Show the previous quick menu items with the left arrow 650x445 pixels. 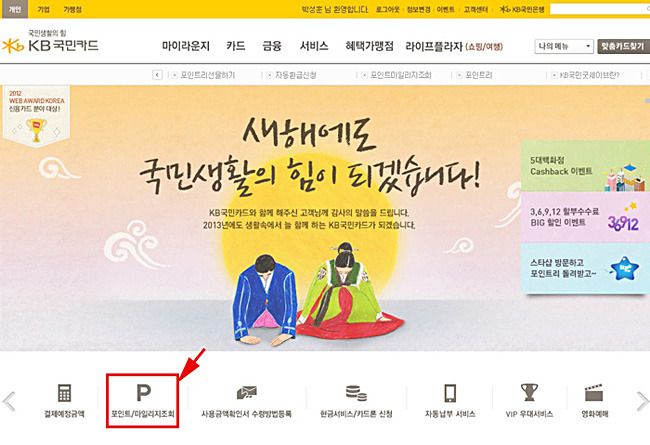click(9, 401)
